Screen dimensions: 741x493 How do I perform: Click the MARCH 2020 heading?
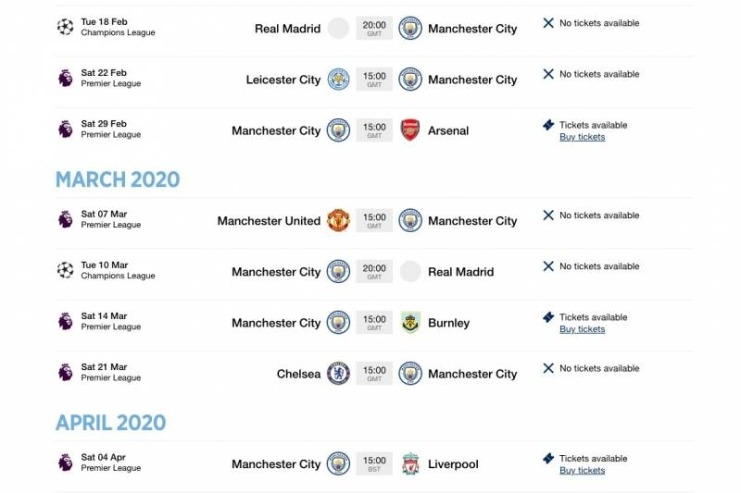pyautogui.click(x=118, y=180)
